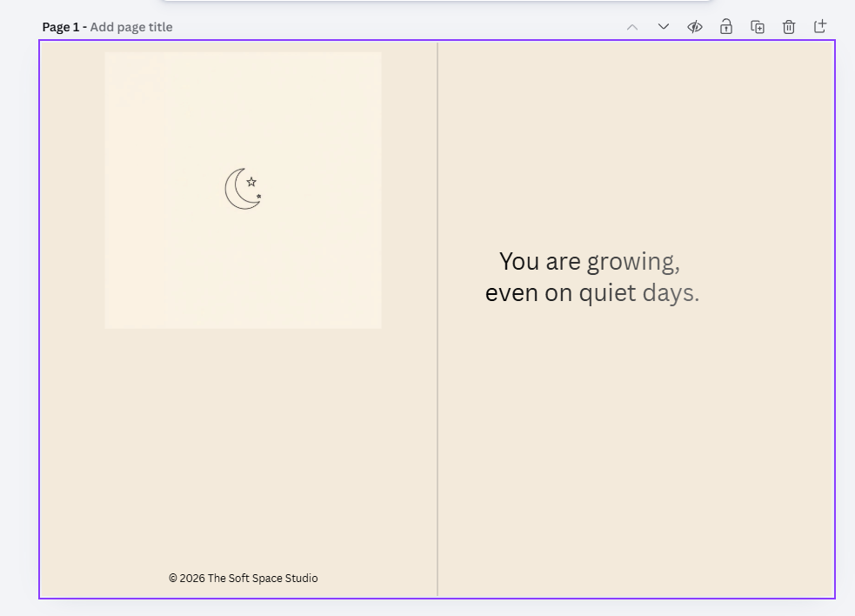
Task: Delete Page 1 with the trash icon
Action: (x=788, y=27)
